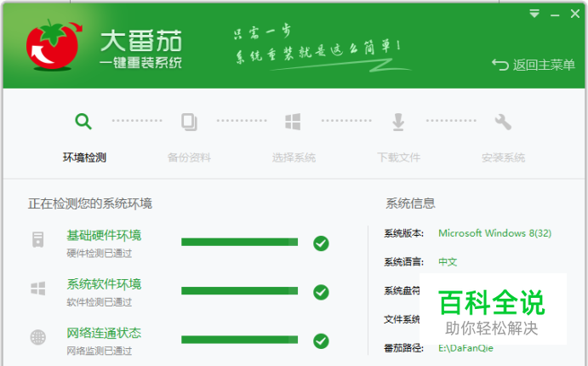
Task: Select the backup data copy icon
Action: pos(189,122)
